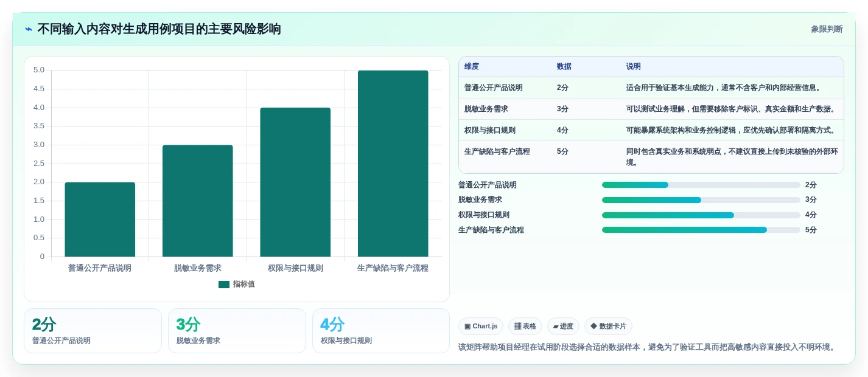Open the 4分 权限与接口规则 data card
This screenshot has width=868, height=377.
(381, 331)
